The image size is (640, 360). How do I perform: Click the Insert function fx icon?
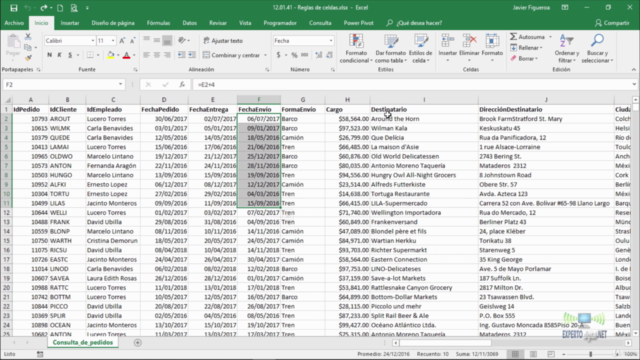point(182,84)
